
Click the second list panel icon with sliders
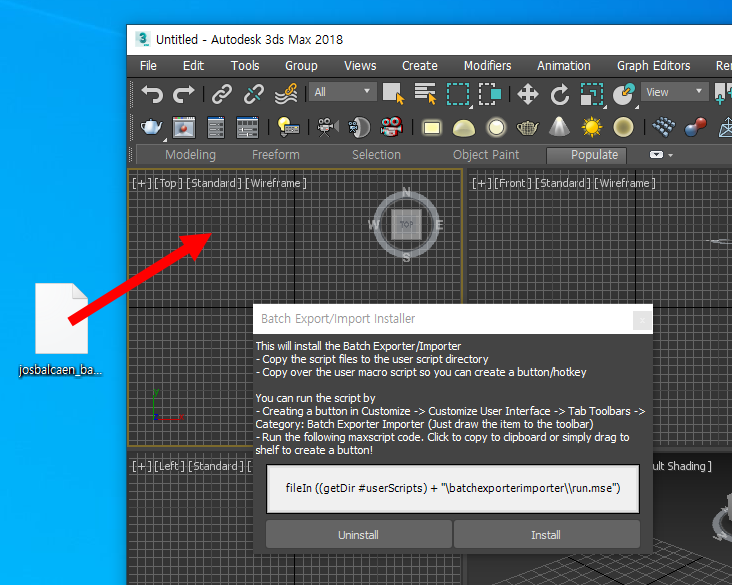point(247,127)
